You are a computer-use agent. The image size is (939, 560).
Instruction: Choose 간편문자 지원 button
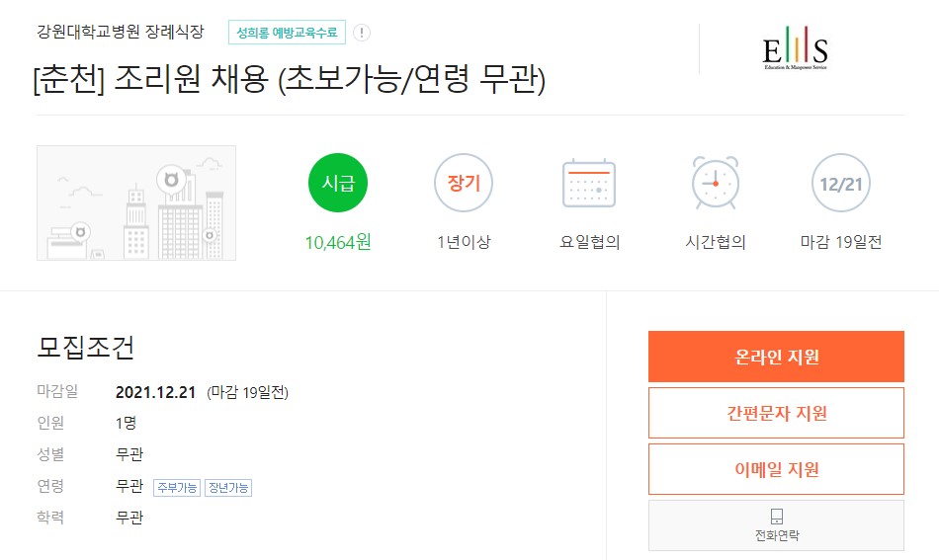click(x=776, y=413)
